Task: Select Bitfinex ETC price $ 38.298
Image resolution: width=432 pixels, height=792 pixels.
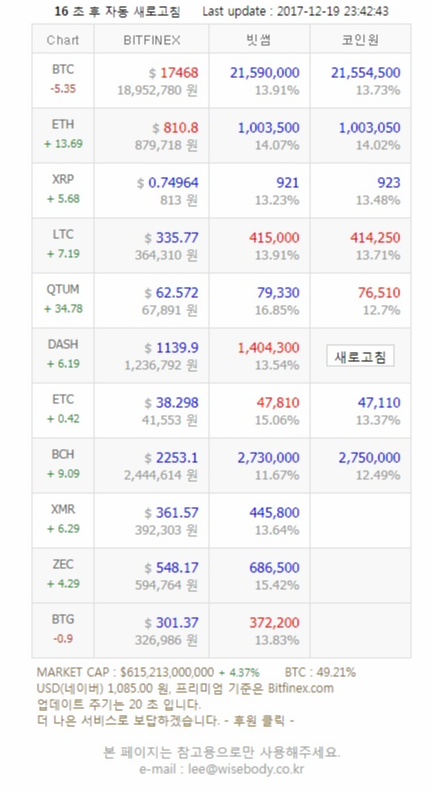Action: pyautogui.click(x=171, y=403)
